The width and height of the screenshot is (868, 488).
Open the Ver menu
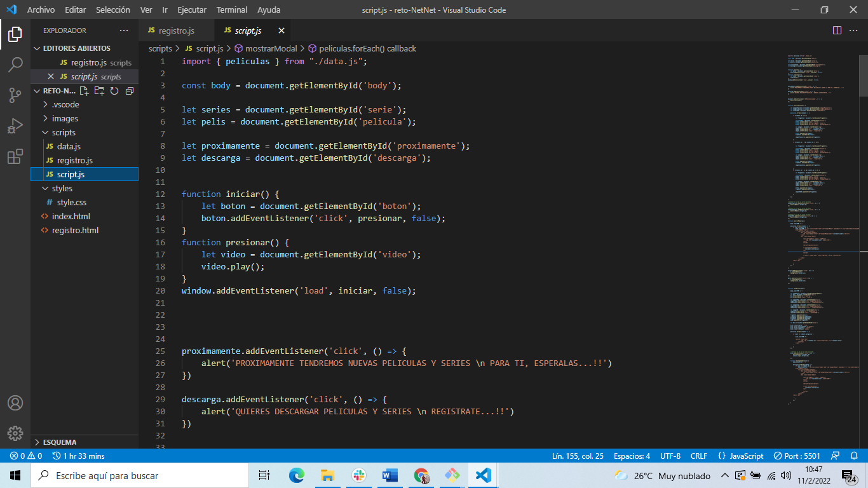point(146,10)
